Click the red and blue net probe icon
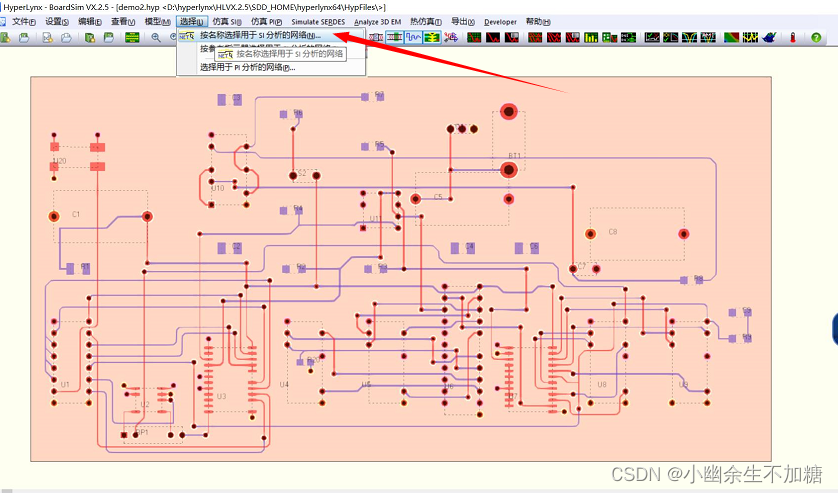The height and width of the screenshot is (493, 838). 451,37
